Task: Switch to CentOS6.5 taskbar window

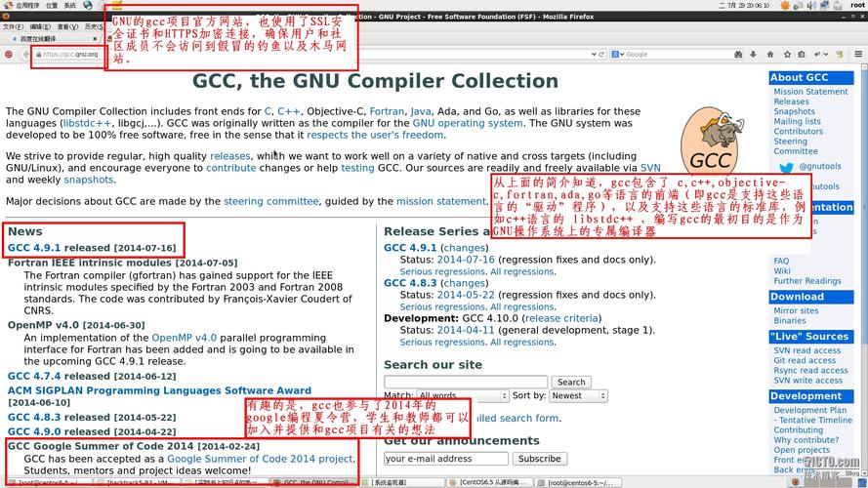Action: 491,482
